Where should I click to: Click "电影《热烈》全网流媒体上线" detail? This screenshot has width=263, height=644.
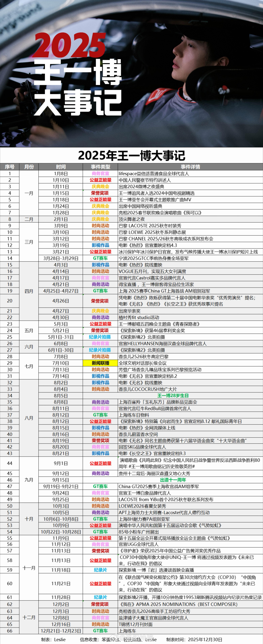point(147,428)
